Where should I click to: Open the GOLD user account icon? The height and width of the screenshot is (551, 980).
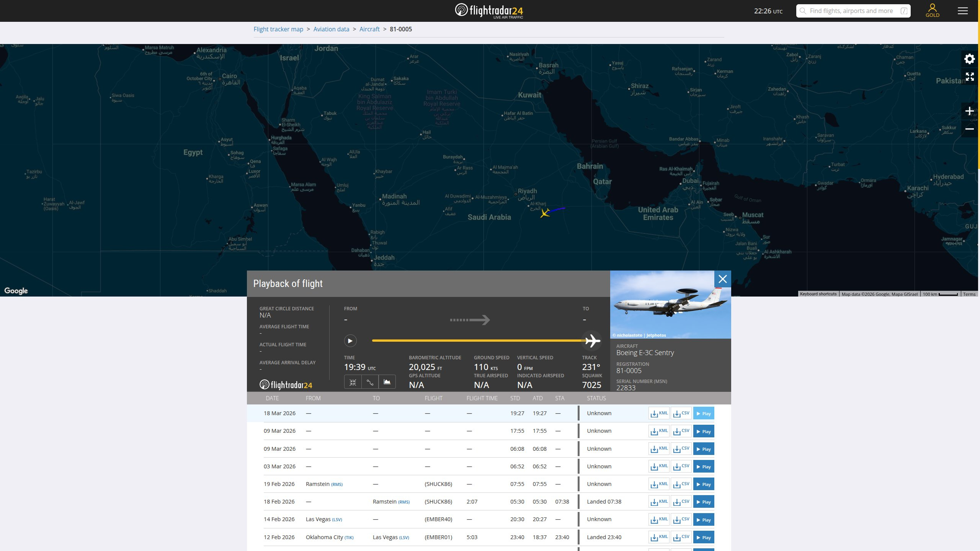click(932, 10)
